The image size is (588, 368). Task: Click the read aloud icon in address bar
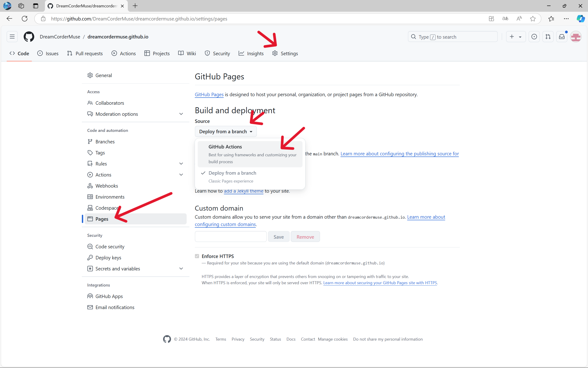point(519,19)
